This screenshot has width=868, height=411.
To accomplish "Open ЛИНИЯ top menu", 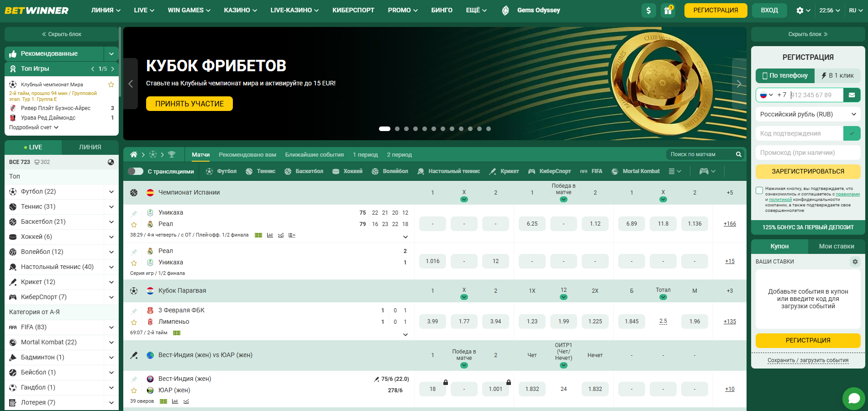I will click(106, 10).
